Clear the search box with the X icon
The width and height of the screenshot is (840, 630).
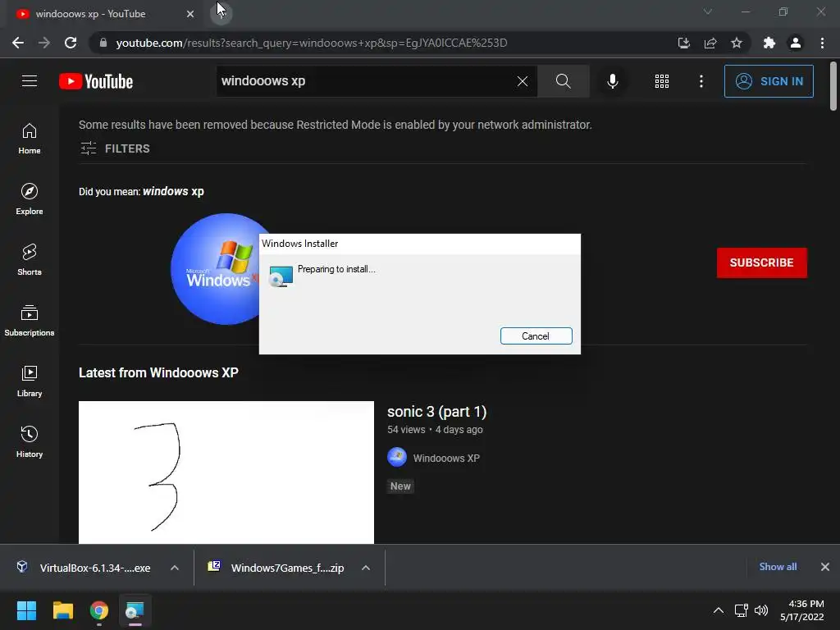(x=523, y=81)
